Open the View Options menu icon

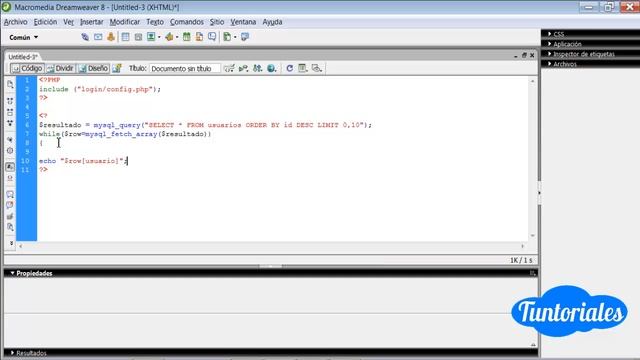click(x=302, y=69)
